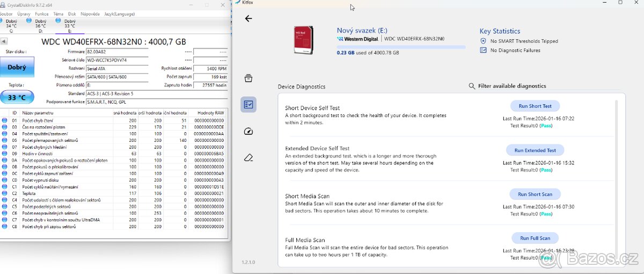Click the CrystalDiskInfo app icon in title bar
Screen dimensions: 644x274
pyautogui.click(x=3, y=4)
